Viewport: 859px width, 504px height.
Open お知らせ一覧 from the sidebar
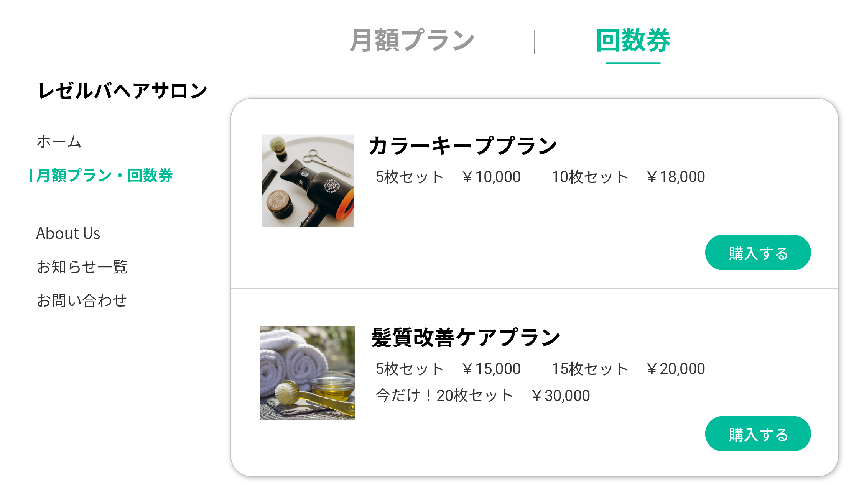coord(82,267)
